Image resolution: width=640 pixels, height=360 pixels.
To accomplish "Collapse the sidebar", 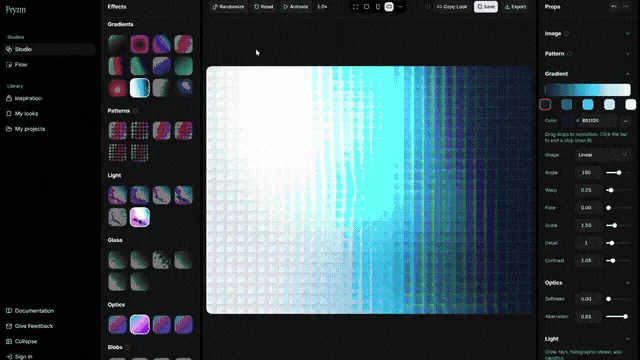I will (x=49, y=341).
